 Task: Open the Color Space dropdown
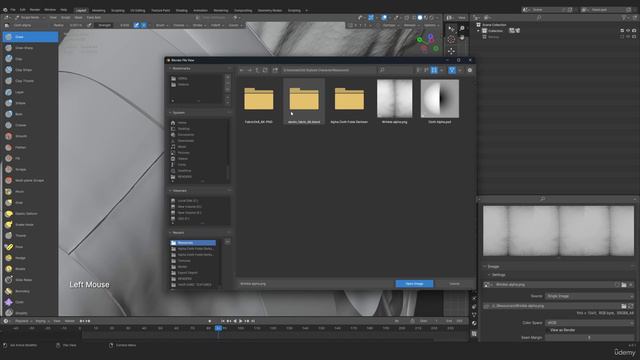[589, 322]
